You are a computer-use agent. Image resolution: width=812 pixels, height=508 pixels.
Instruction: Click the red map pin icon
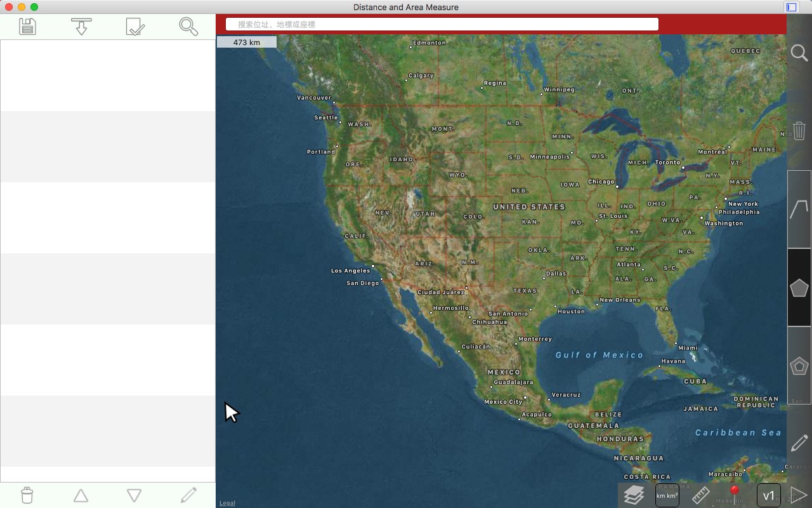[735, 493]
